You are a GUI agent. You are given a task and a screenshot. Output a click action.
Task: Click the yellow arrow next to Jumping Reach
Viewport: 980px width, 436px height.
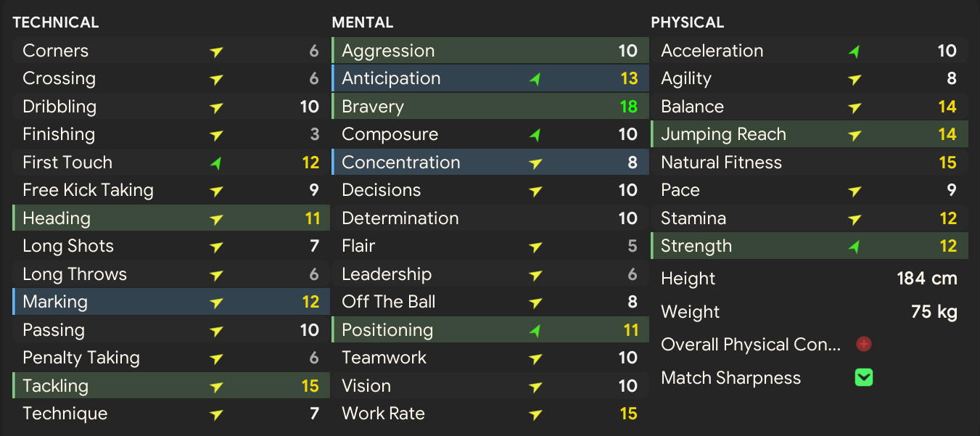(854, 135)
